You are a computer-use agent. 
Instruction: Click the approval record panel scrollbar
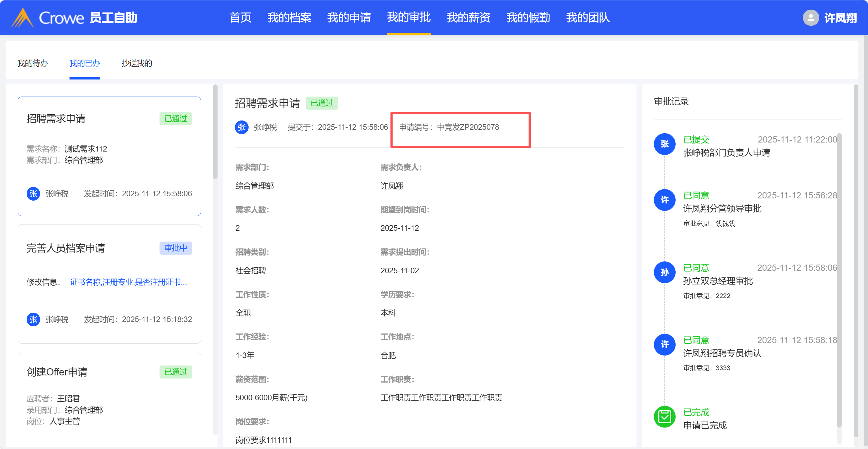pyautogui.click(x=839, y=280)
